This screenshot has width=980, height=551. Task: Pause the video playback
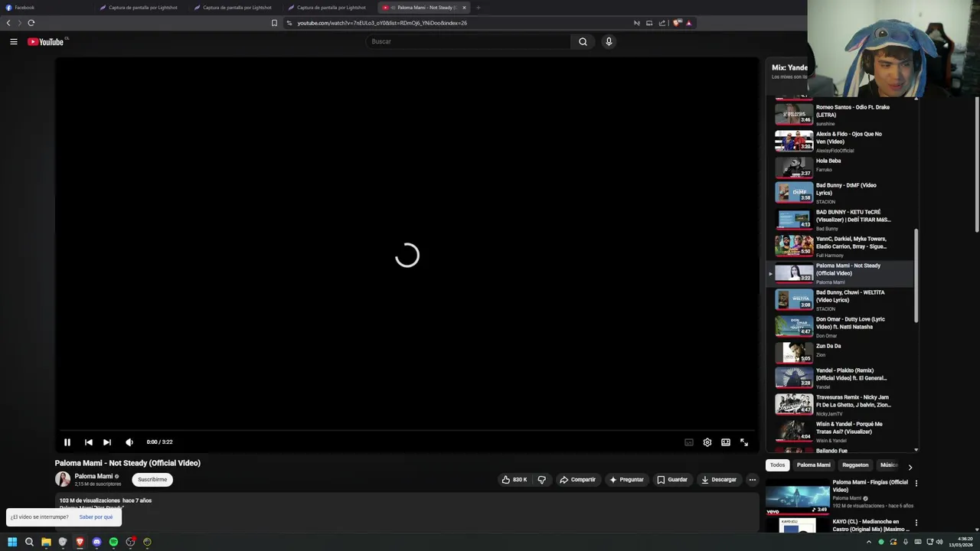(x=67, y=442)
